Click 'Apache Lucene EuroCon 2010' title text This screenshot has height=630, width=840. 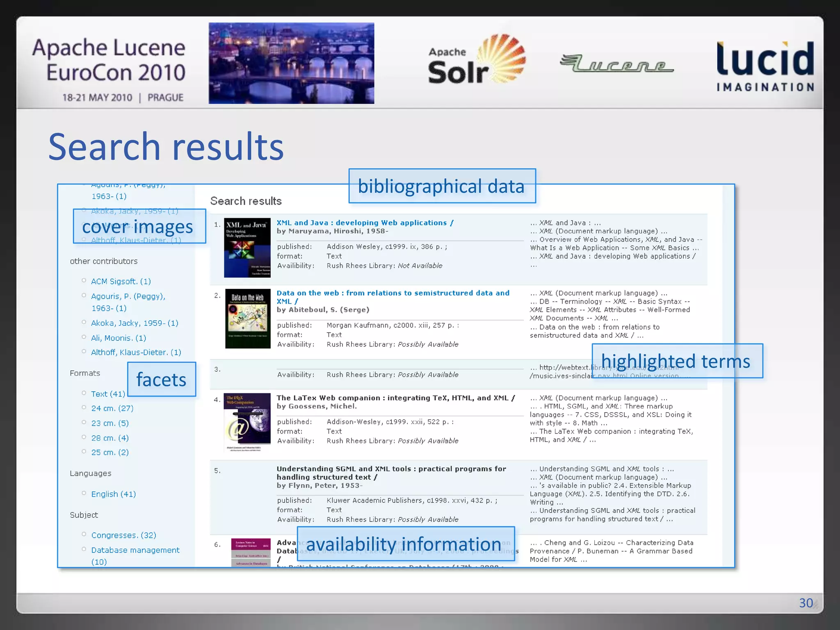point(109,60)
